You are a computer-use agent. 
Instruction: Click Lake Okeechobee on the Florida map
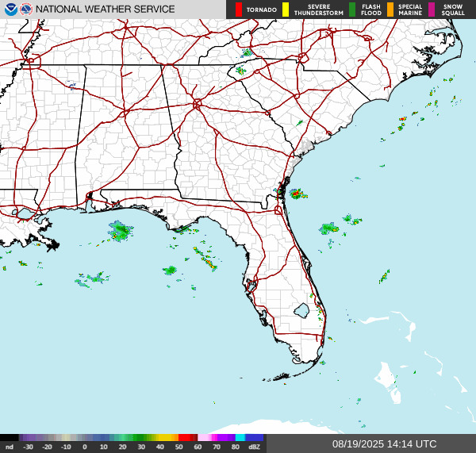(x=301, y=310)
